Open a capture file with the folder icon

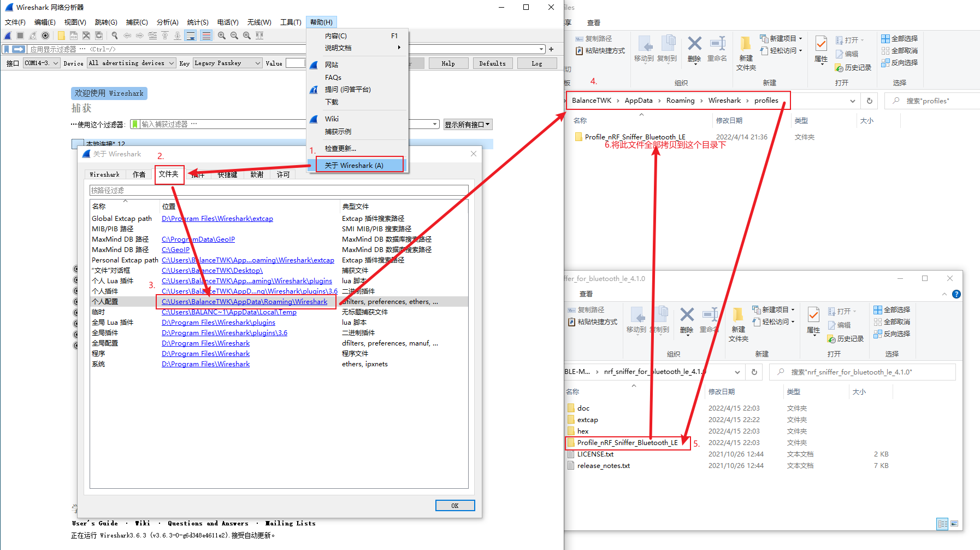(x=61, y=36)
